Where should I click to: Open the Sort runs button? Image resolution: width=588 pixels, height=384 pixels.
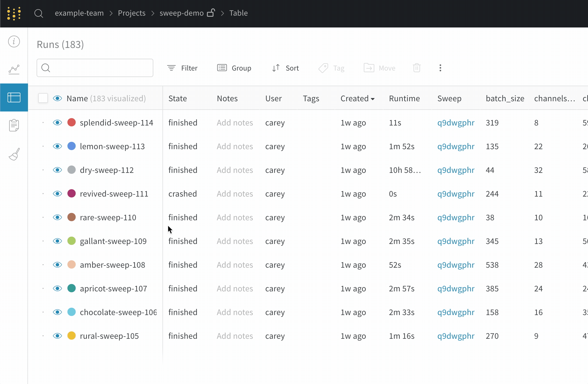[285, 68]
